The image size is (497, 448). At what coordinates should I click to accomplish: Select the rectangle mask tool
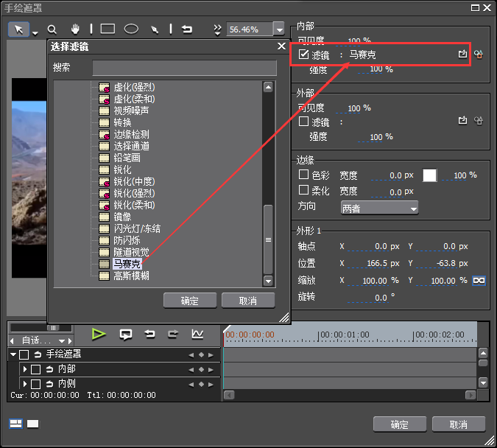coord(107,29)
